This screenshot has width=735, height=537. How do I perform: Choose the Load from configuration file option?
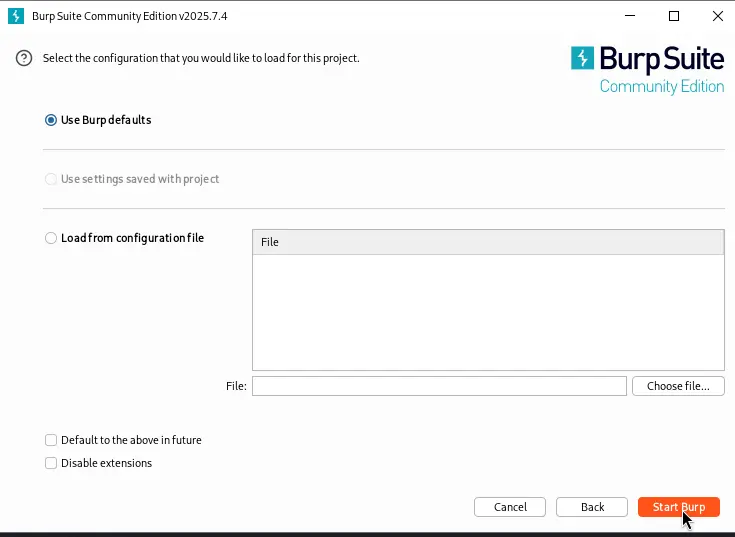point(51,238)
